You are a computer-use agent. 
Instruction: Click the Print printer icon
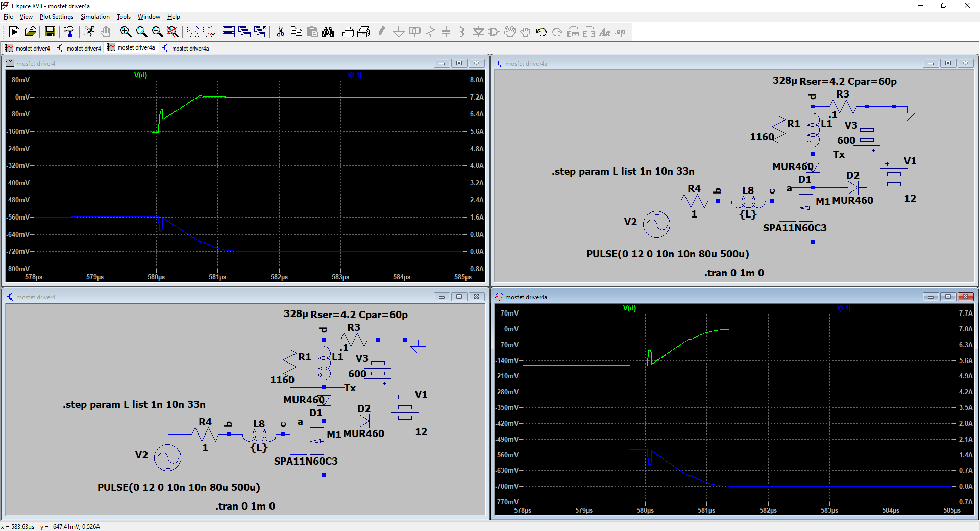tap(348, 32)
